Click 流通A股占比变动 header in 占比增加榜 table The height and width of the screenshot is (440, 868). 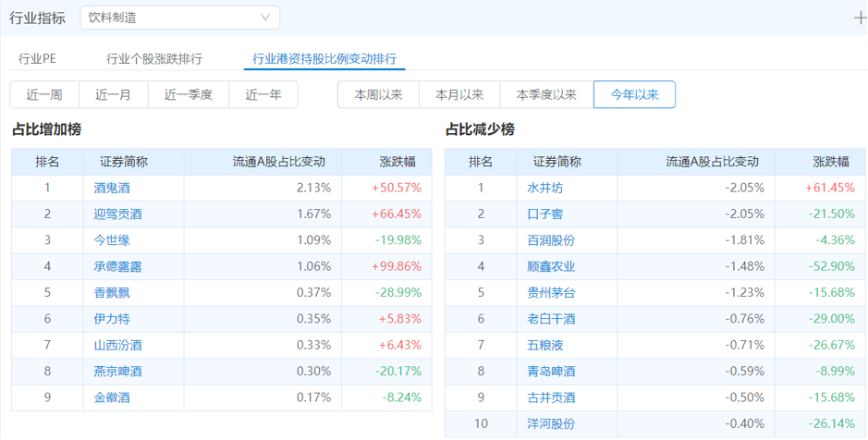pos(278,162)
